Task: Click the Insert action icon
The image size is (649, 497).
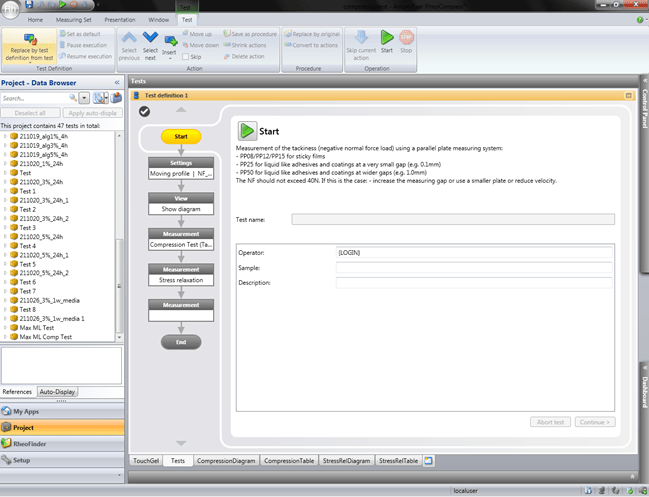Action: pos(170,41)
